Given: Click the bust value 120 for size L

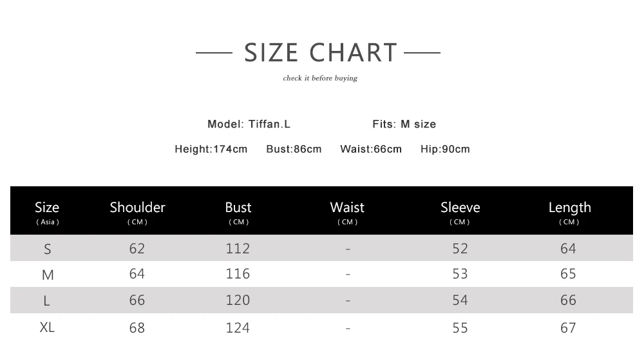Looking at the screenshot, I should click(x=238, y=300).
